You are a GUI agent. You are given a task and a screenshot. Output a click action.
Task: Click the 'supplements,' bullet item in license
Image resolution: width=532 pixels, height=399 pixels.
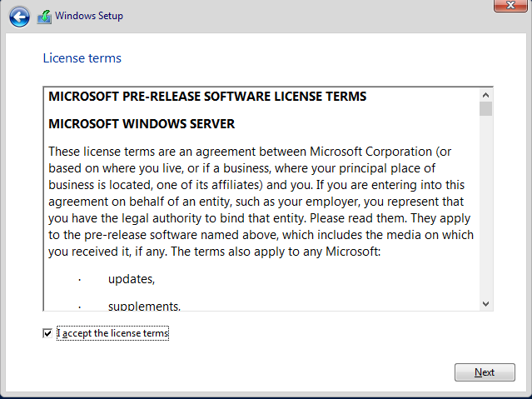coord(144,307)
